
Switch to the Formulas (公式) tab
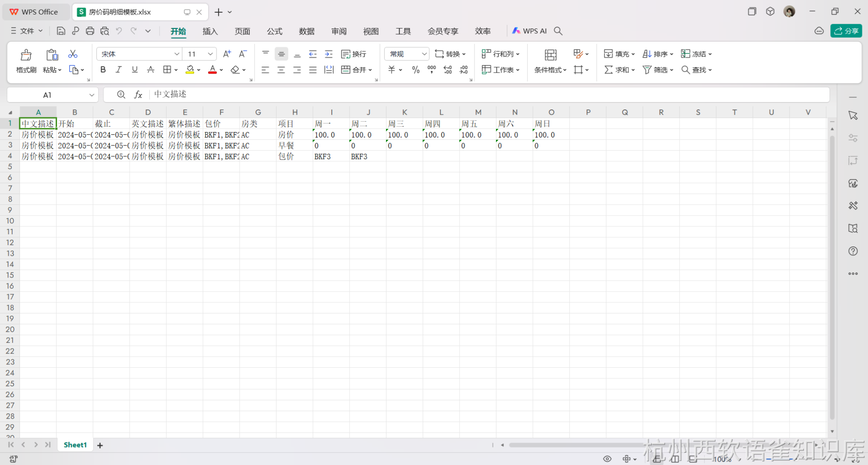(x=274, y=31)
